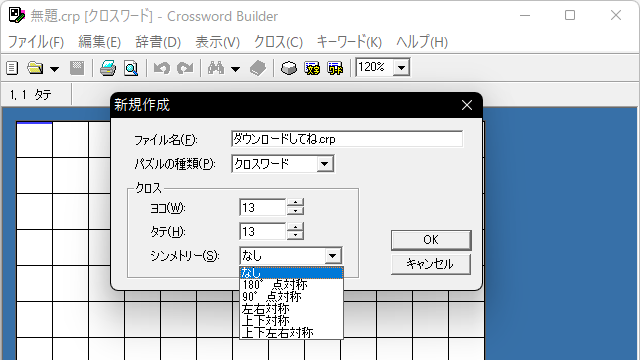Increase ヨコ(W) value with the up spinner
Viewport: 640px width, 360px height.
(295, 203)
